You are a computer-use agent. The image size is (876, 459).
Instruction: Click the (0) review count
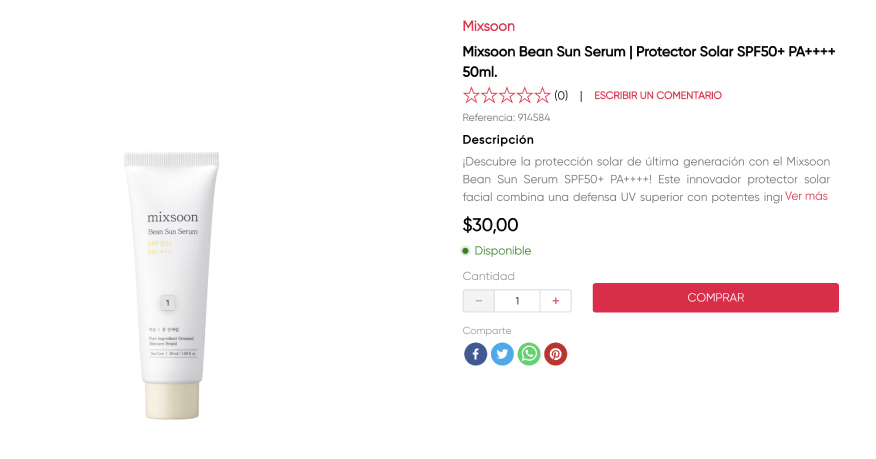pos(561,96)
